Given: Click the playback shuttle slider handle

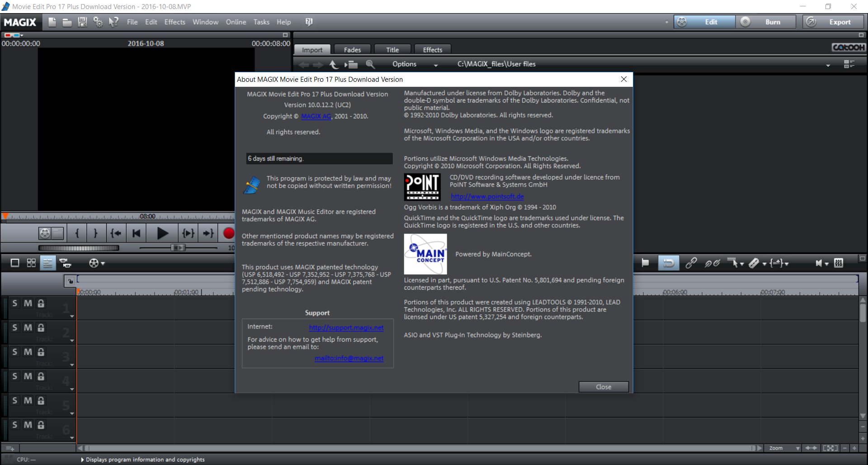Looking at the screenshot, I should [x=178, y=248].
